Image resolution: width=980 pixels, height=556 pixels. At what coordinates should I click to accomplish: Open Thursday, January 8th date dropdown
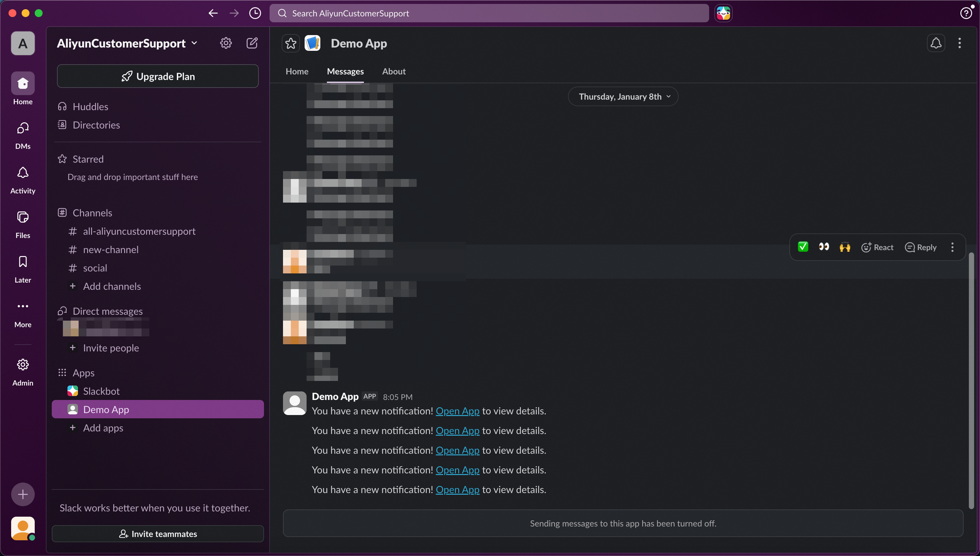(x=623, y=97)
